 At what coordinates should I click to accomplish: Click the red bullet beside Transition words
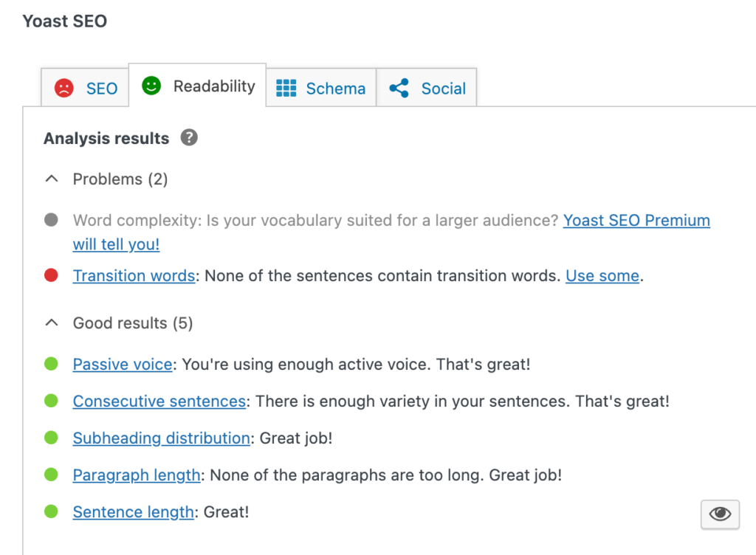[51, 276]
